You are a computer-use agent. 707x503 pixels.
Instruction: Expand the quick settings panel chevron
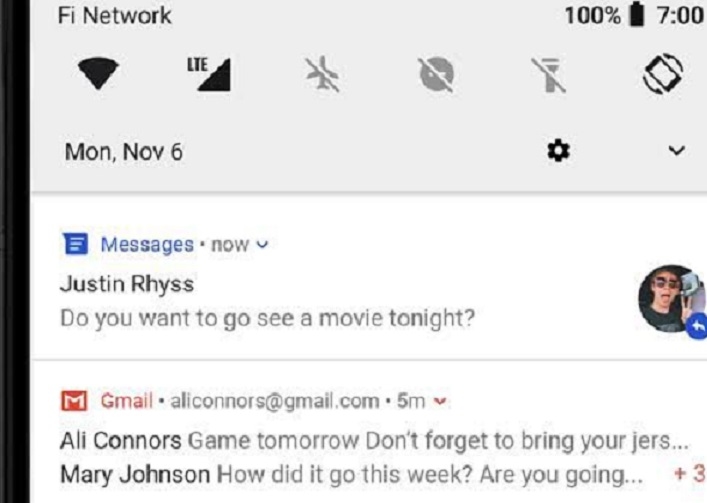pyautogui.click(x=676, y=152)
